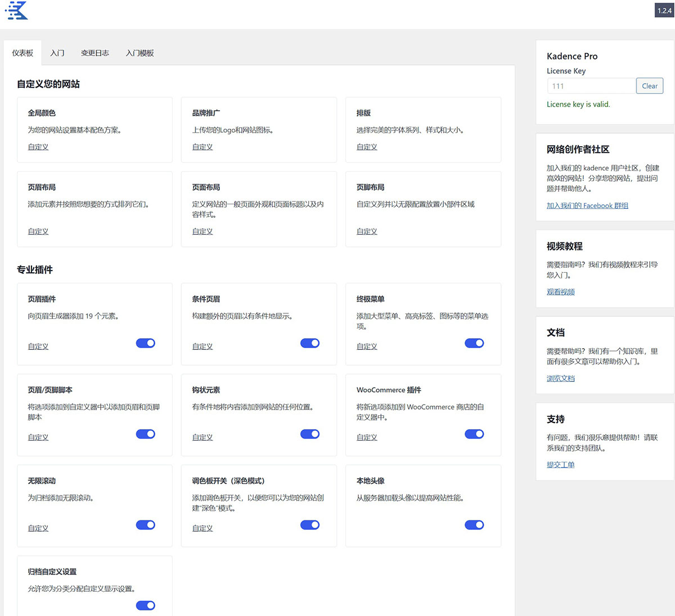Disable the 终极菜单 toggle
Image resolution: width=675 pixels, height=616 pixels.
pos(474,343)
